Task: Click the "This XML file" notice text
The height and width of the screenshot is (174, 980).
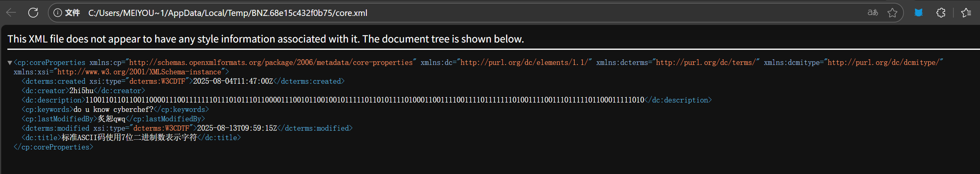Action: pos(265,39)
